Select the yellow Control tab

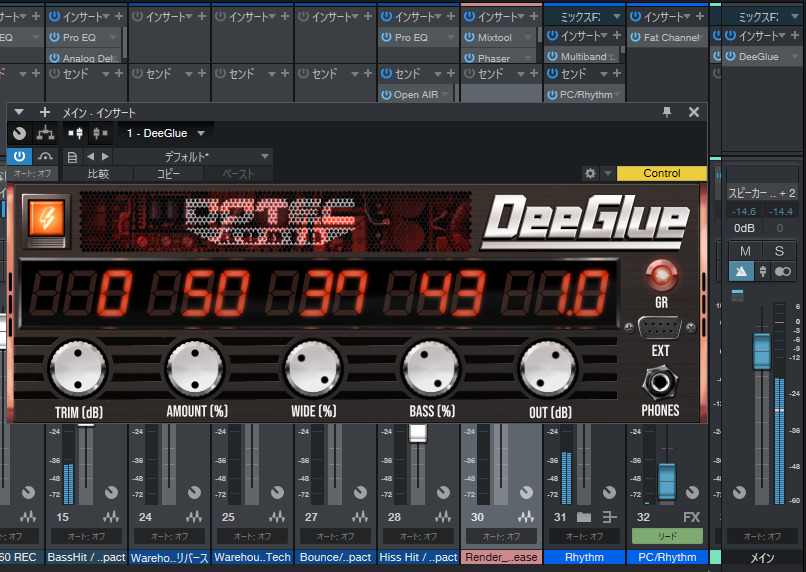click(662, 173)
